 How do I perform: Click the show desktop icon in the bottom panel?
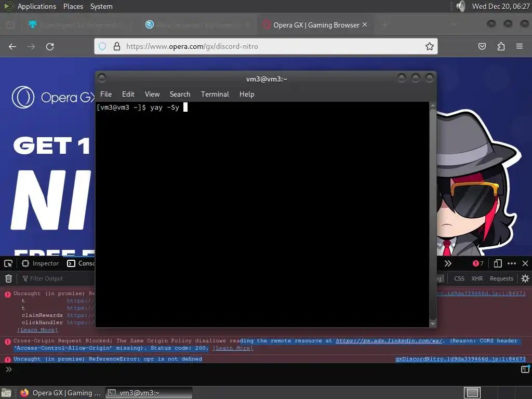click(x=6, y=393)
